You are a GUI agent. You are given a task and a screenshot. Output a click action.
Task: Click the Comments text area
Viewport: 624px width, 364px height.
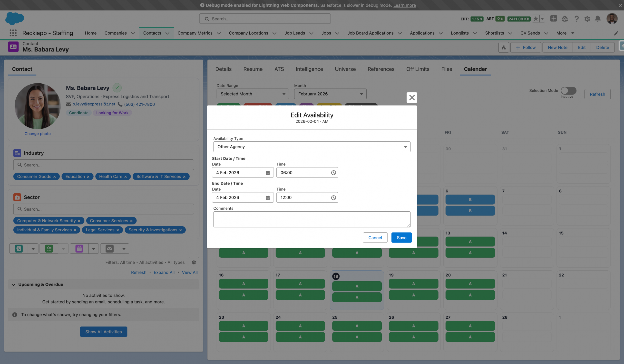(x=312, y=219)
